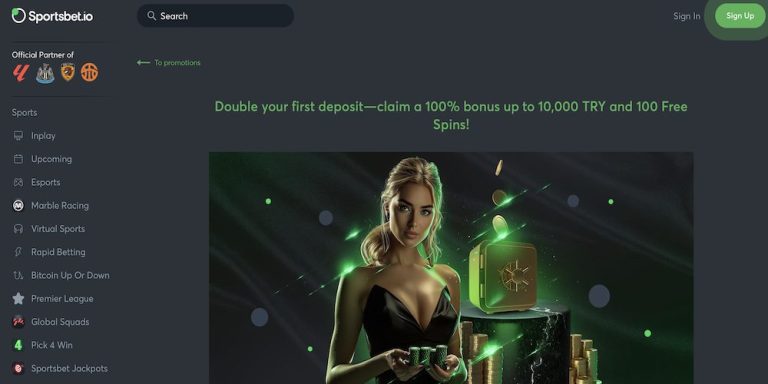Open the LaLiga partner logo
Image resolution: width=768 pixels, height=384 pixels.
(x=21, y=72)
